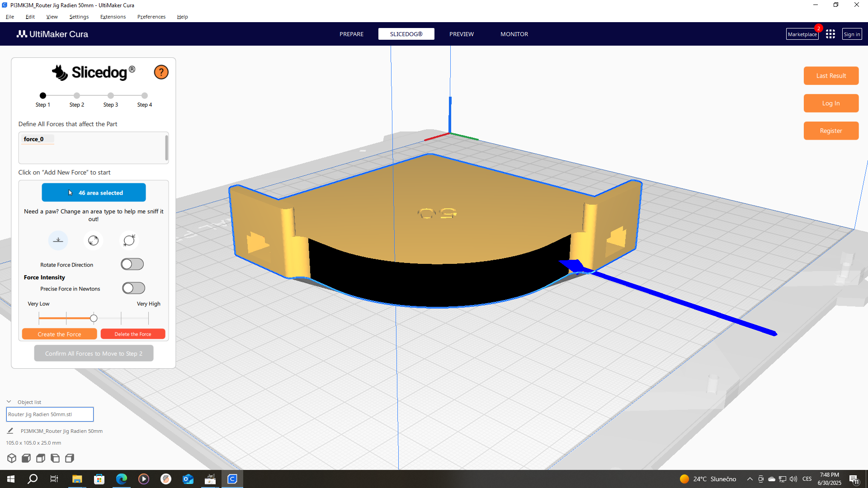Click the Step 1 progress dot

point(43,96)
